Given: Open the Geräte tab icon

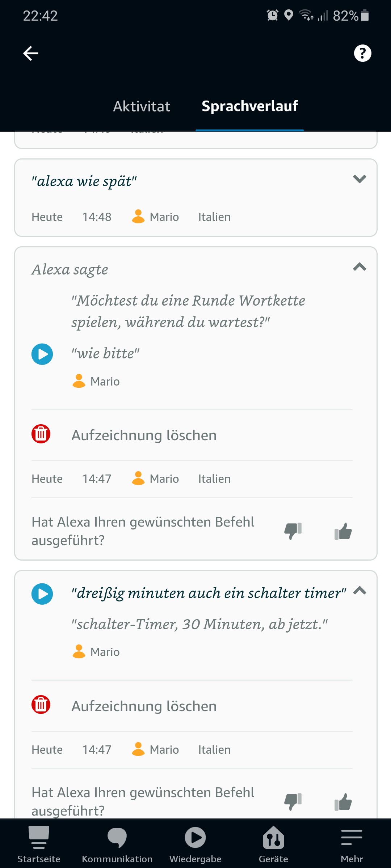Looking at the screenshot, I should point(274,838).
